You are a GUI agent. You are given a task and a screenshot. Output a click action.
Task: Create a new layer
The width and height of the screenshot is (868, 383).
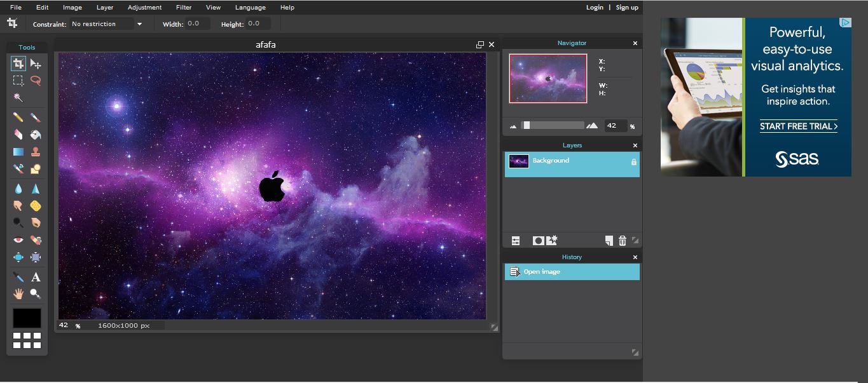[609, 240]
